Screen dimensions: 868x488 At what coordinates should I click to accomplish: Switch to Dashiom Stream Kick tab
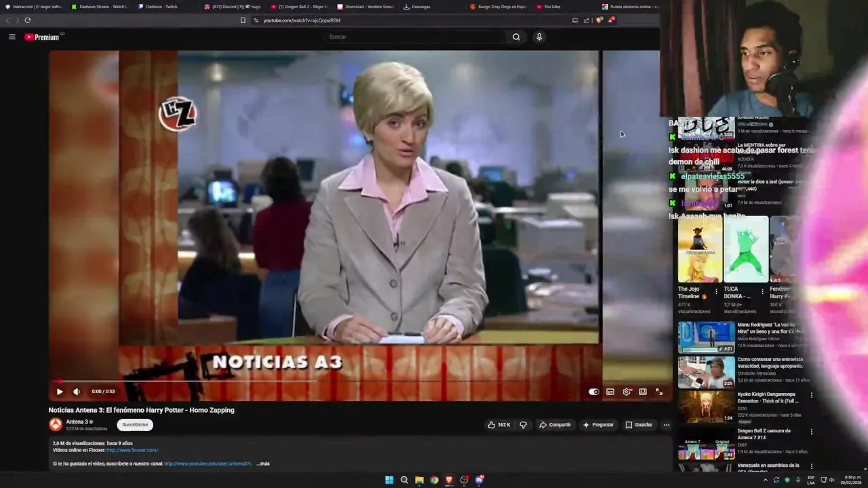[100, 7]
